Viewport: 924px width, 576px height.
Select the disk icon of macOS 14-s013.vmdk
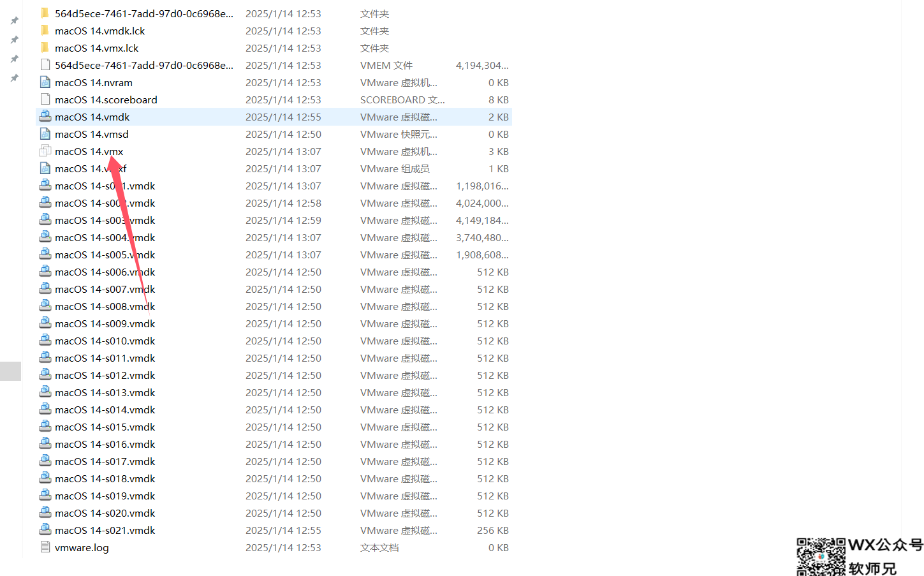tap(45, 392)
